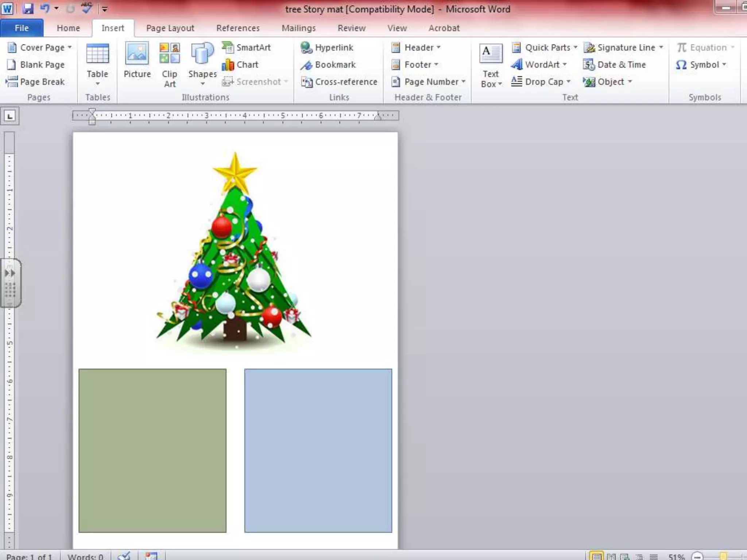Viewport: 747px width, 560px height.
Task: Click the Chart icon
Action: 228,65
